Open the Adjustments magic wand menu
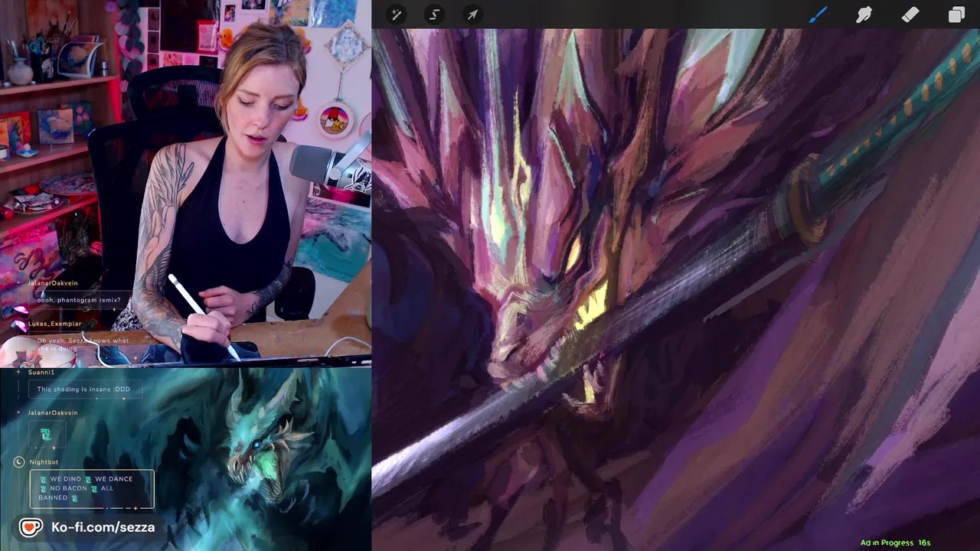The image size is (980, 551). pos(396,15)
